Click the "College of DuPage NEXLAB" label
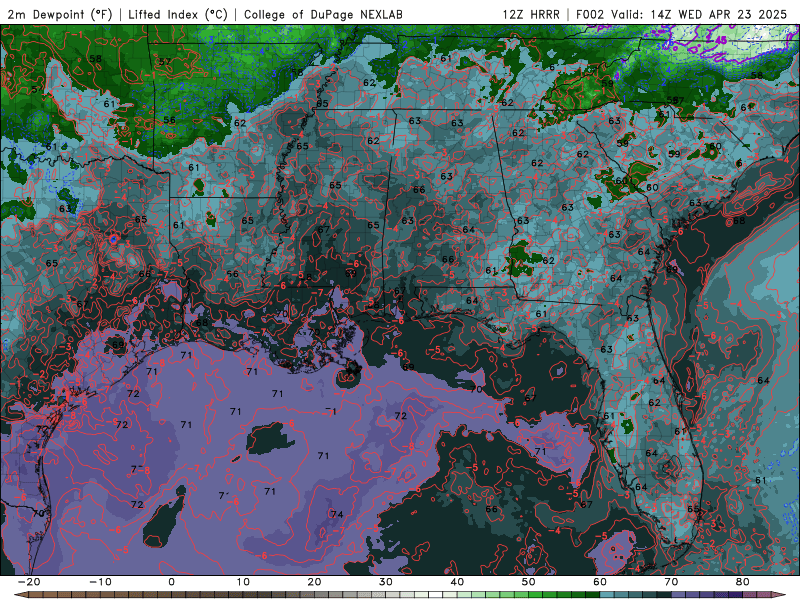This screenshot has height=600, width=800. pos(323,14)
